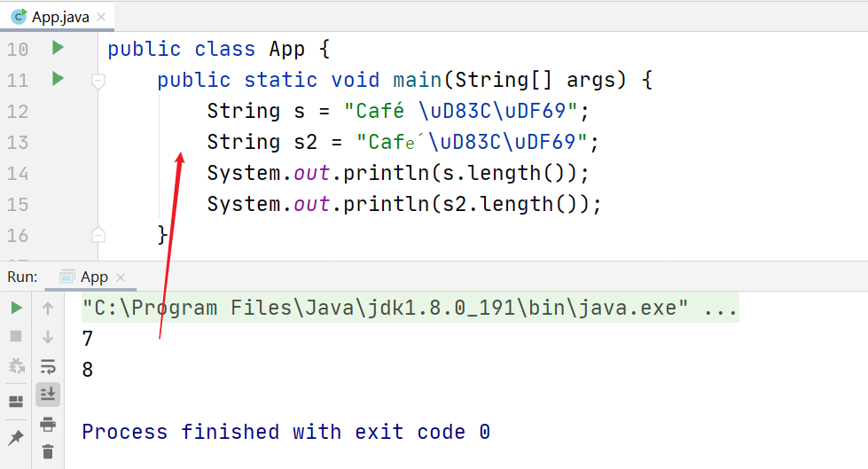Click the Print console output icon
Screen dimensions: 868x469
tap(48, 424)
